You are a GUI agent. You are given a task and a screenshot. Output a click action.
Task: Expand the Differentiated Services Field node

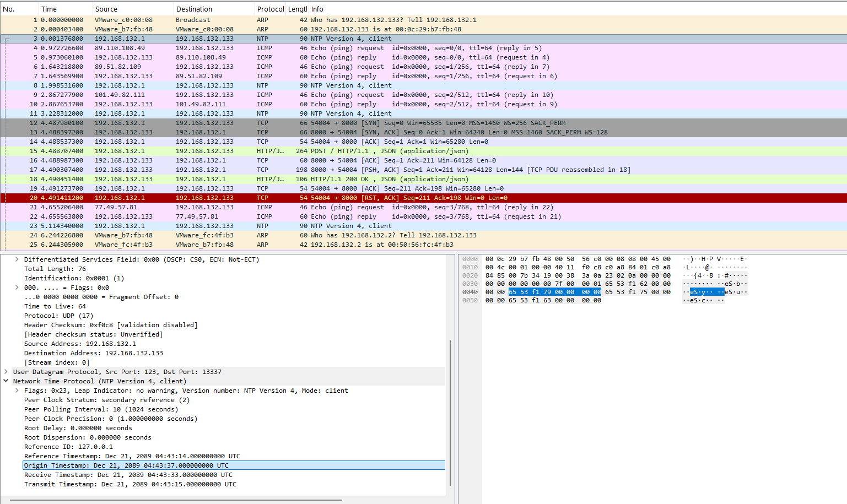pos(17,259)
